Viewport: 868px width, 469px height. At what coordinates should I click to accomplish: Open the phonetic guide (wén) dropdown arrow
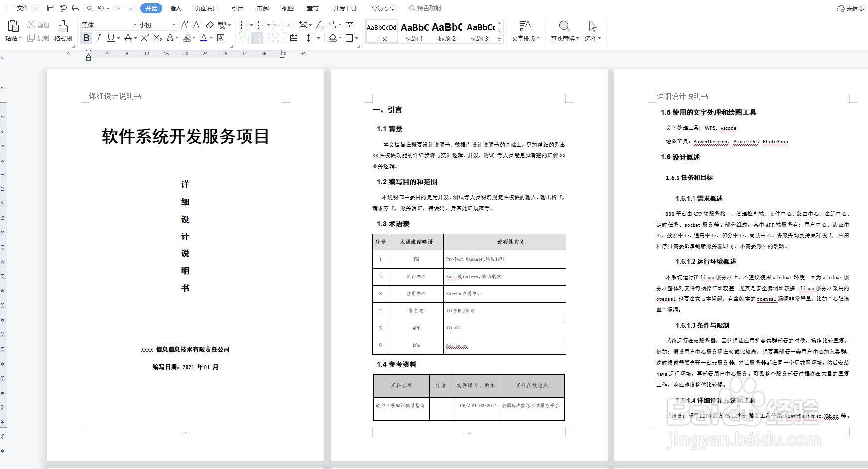click(x=230, y=25)
